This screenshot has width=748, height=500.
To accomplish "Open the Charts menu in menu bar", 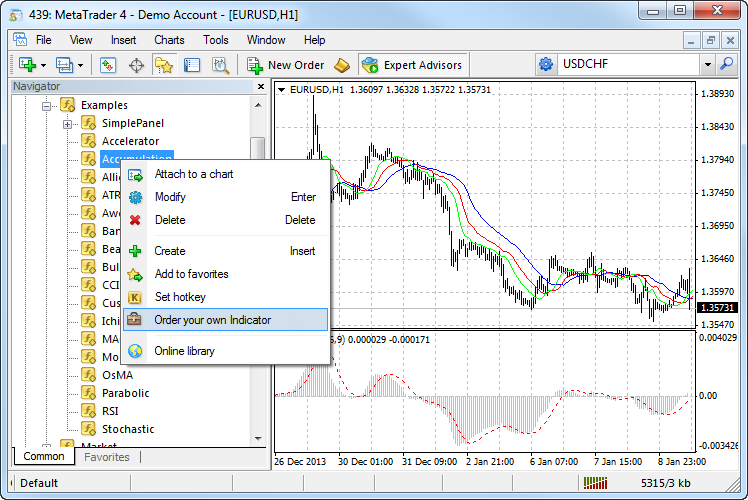I will click(x=169, y=40).
